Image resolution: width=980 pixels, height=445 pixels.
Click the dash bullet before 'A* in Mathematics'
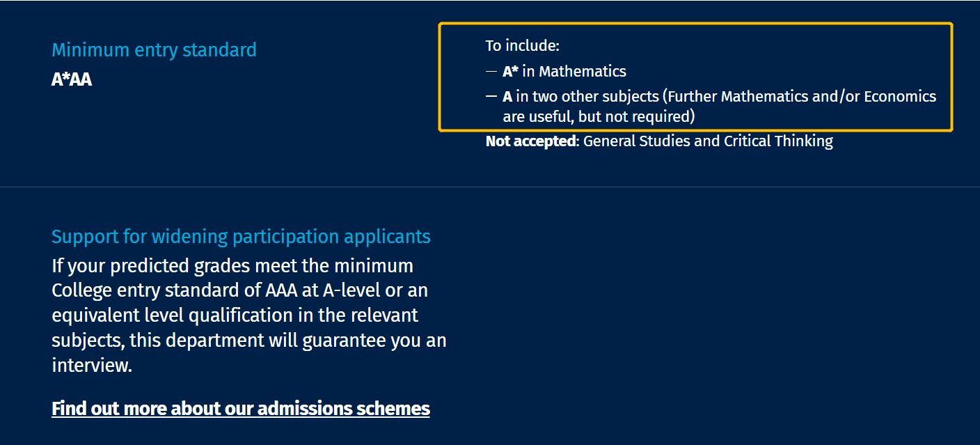[491, 71]
